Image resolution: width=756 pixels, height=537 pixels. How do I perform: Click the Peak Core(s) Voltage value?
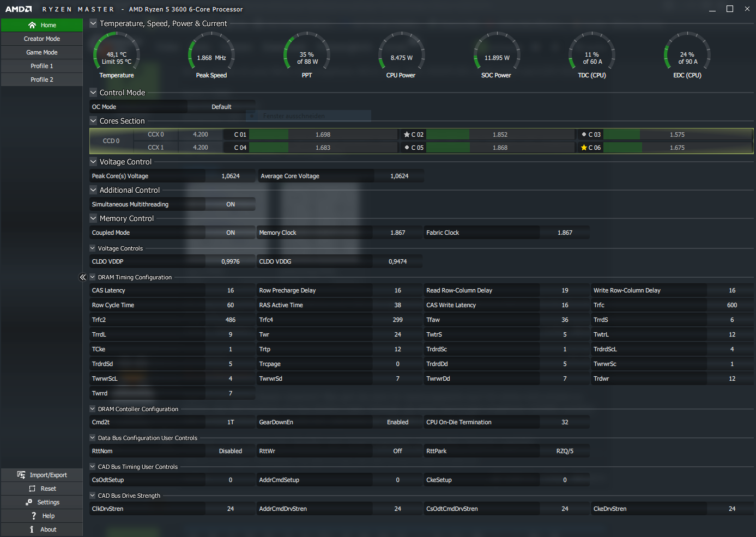coord(231,176)
